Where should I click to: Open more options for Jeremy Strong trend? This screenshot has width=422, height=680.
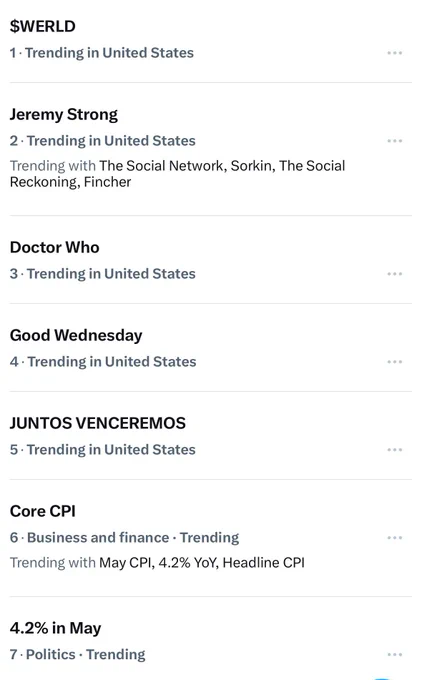coord(395,141)
